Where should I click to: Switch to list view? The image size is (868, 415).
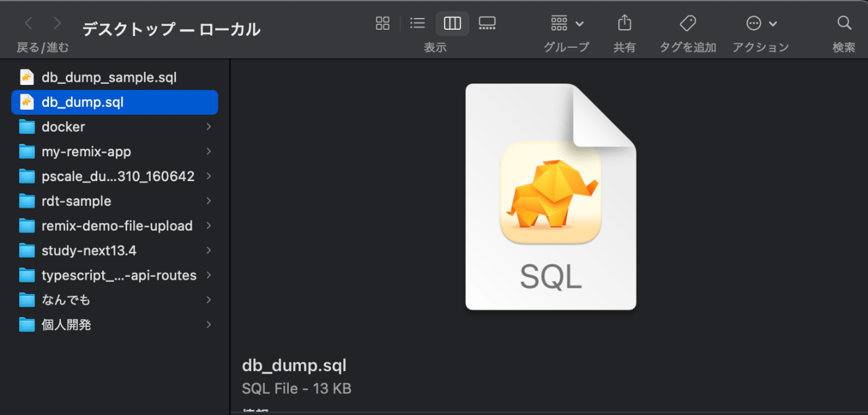click(x=417, y=24)
